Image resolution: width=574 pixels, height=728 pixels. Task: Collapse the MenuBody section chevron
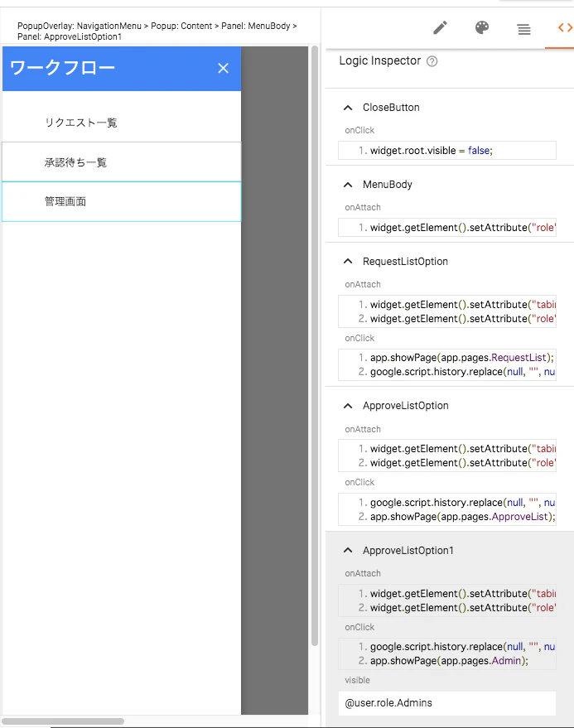[348, 185]
